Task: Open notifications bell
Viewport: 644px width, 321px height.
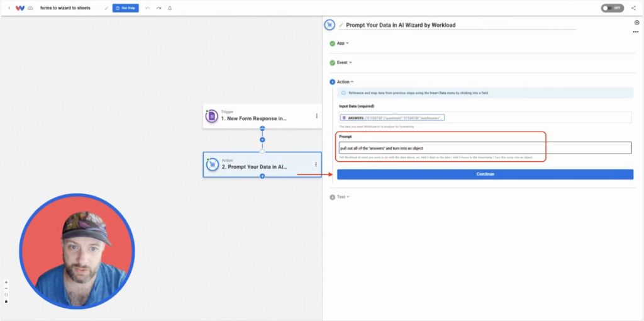Action: tap(170, 8)
